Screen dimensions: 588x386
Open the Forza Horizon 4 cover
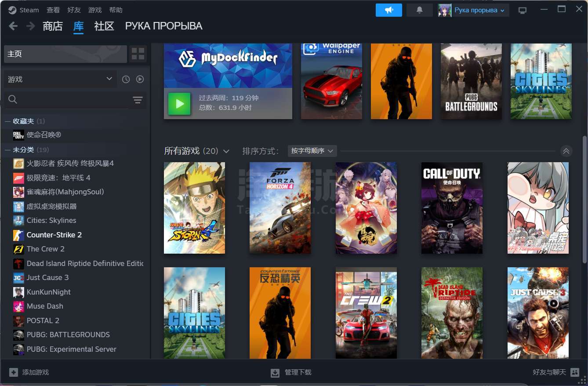click(x=280, y=208)
